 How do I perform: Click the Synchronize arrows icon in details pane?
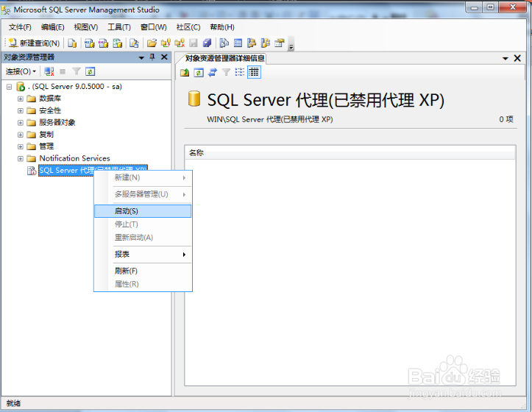pyautogui.click(x=213, y=72)
